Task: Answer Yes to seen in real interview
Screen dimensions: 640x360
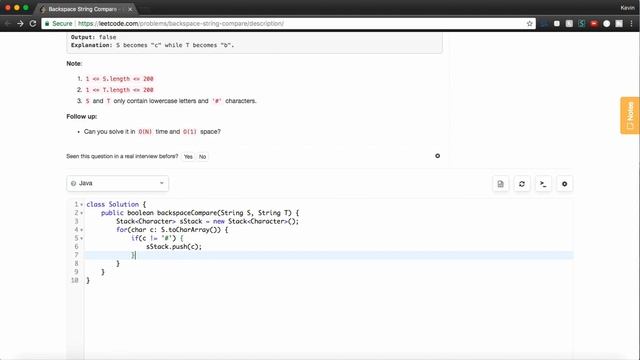Action: click(188, 157)
